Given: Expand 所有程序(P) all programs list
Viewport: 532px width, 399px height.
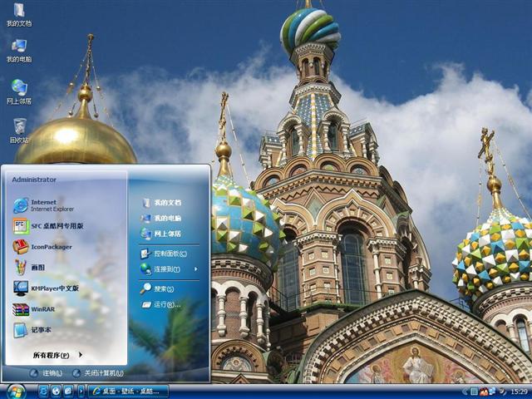Looking at the screenshot, I should pos(57,355).
